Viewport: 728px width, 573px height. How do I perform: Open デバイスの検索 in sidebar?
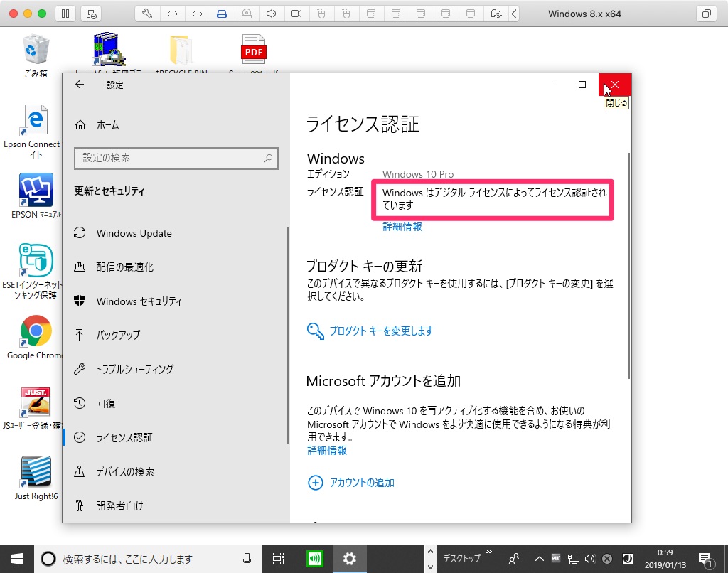click(176, 472)
